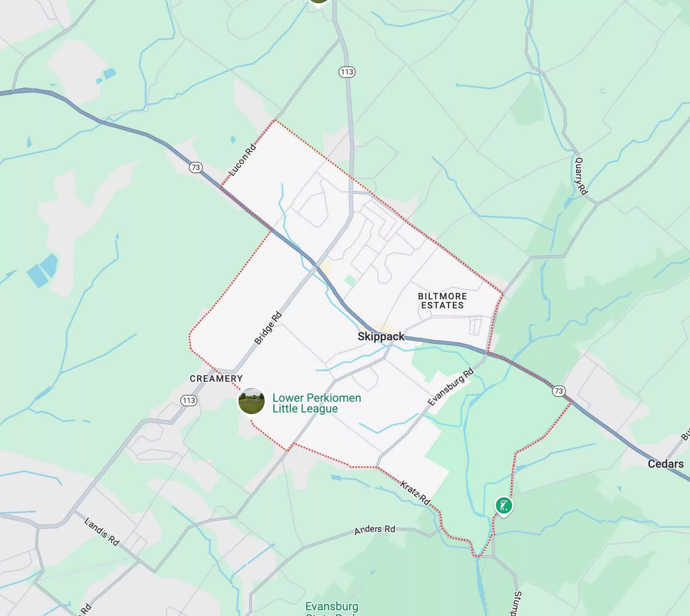Click the Skippack town label
This screenshot has width=690, height=616.
(381, 337)
